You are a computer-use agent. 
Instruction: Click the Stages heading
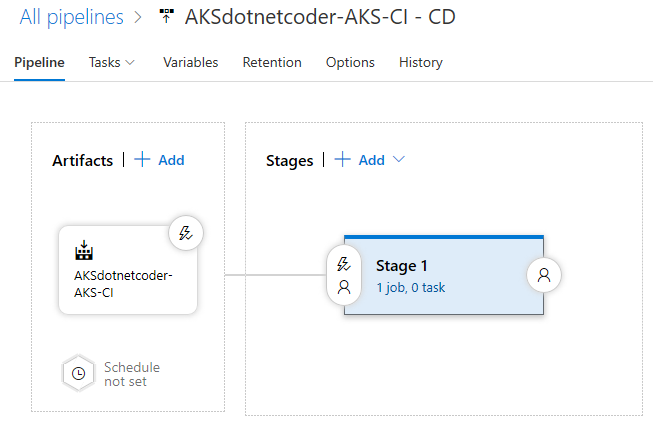[x=289, y=161]
